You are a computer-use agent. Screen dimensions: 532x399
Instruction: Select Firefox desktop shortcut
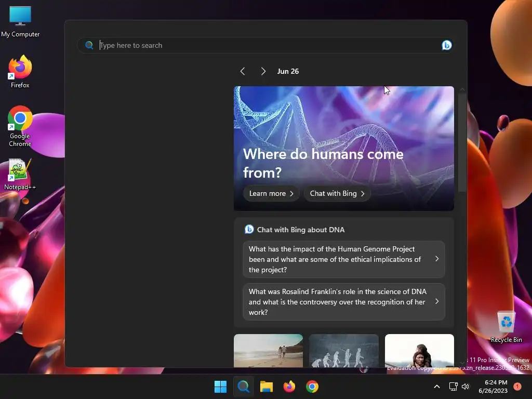[x=20, y=72]
